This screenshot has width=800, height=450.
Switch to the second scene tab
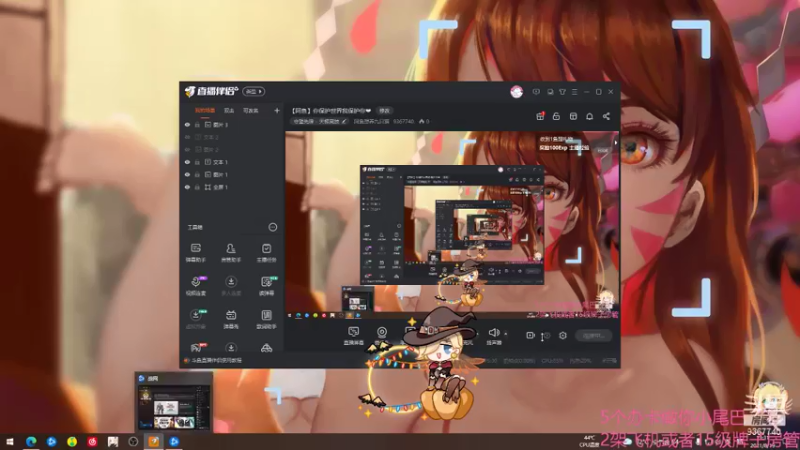point(229,111)
